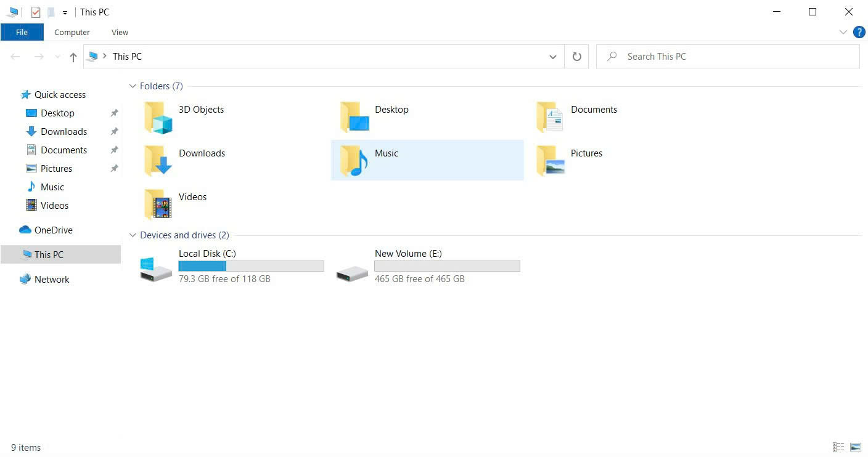Click address bar chevron before This PC
868x457 pixels.
tap(105, 56)
